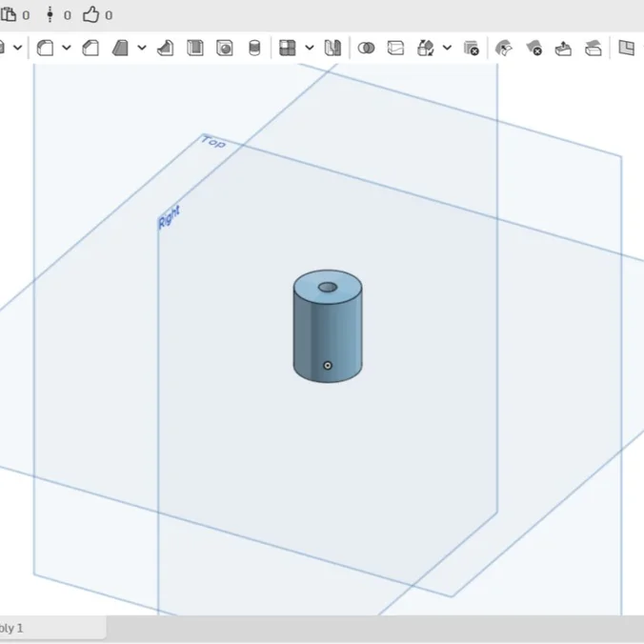
Task: Select the External thread tool
Action: click(254, 48)
